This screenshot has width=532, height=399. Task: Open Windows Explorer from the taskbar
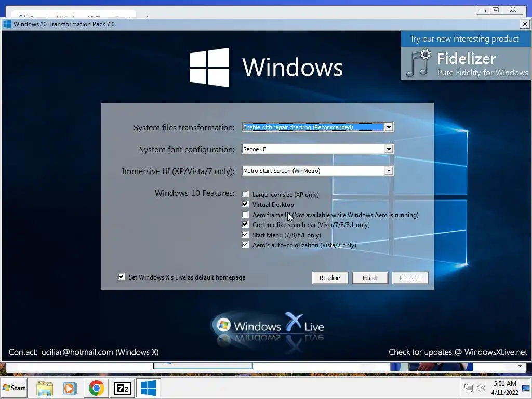pyautogui.click(x=45, y=388)
